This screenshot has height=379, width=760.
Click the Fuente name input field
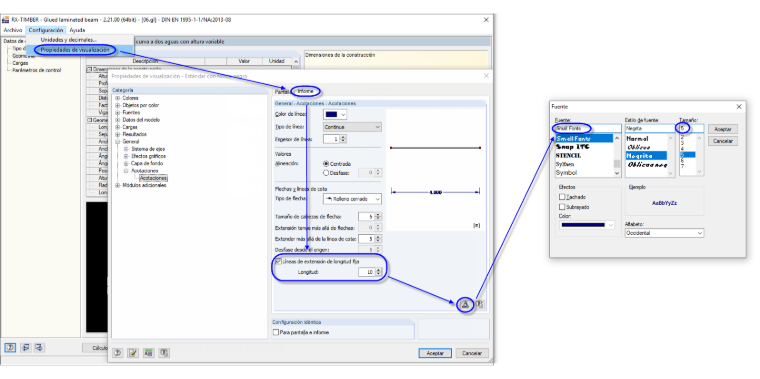(588, 128)
